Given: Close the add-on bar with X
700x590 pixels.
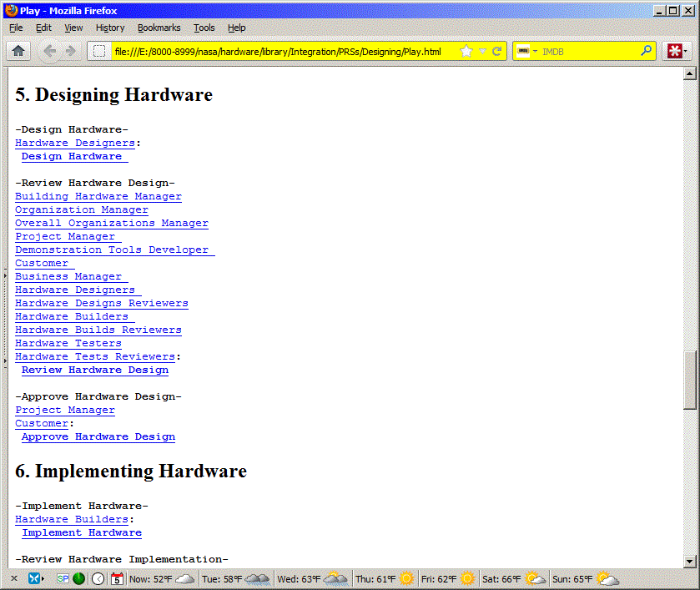Looking at the screenshot, I should (x=14, y=578).
